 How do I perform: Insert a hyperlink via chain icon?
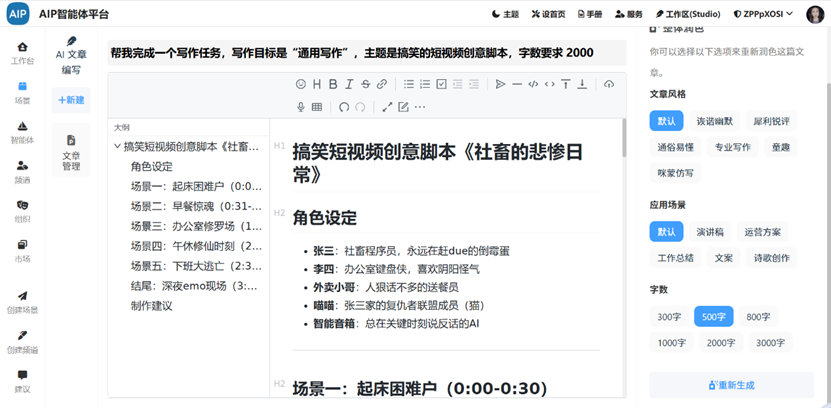(x=382, y=84)
